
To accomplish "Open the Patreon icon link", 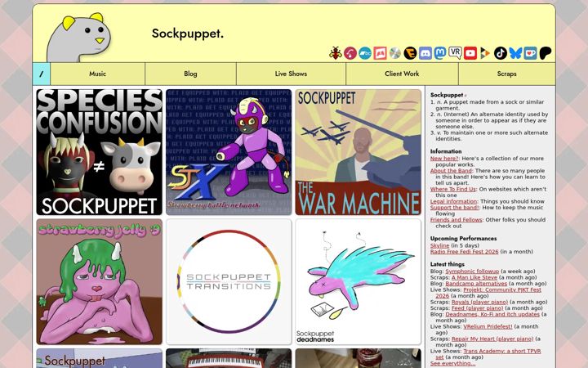I will [x=546, y=53].
